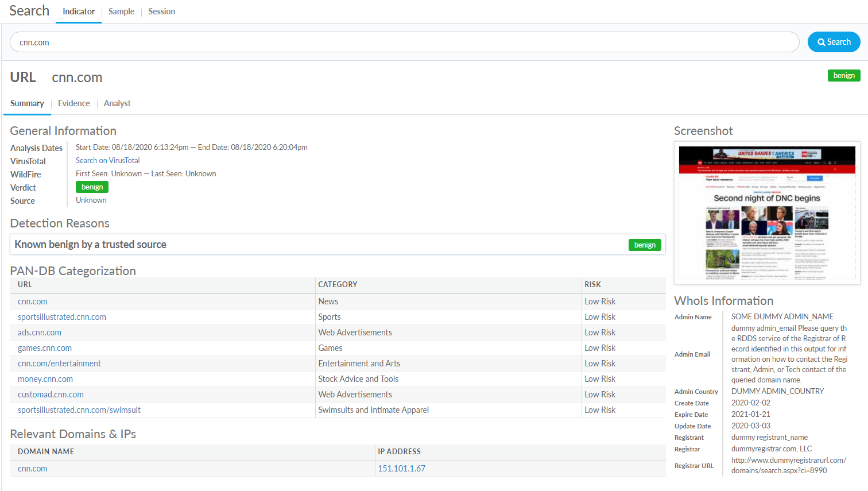Click the blue Search button
Screen dimensions: 868x491
[x=834, y=42]
